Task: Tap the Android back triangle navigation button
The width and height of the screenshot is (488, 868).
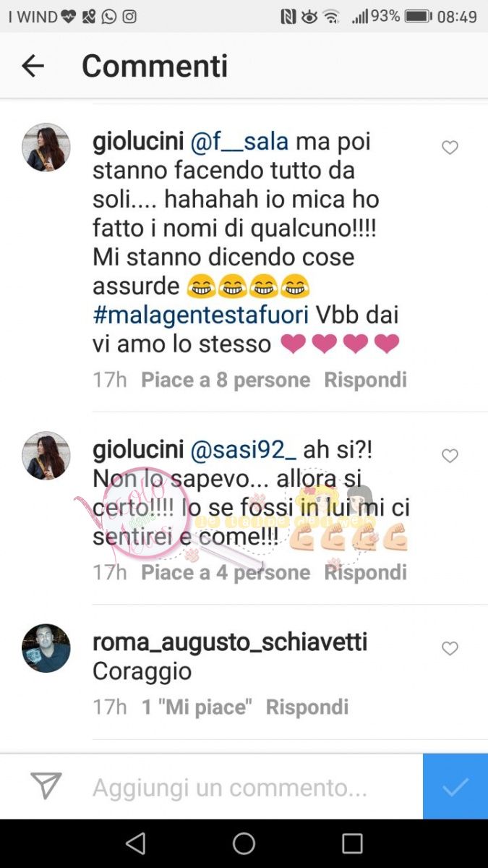Action: [x=135, y=843]
